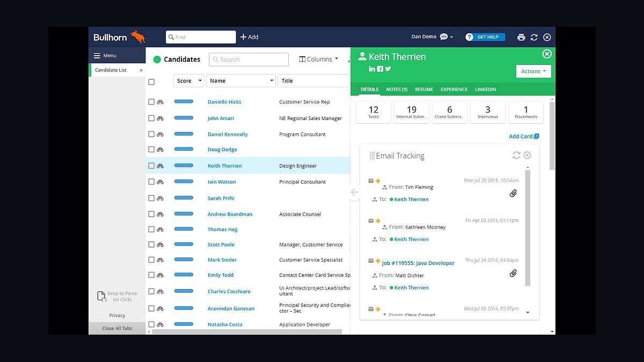This screenshot has height=362, width=644.
Task: Click score bar for Iain Watson
Action: tap(184, 181)
